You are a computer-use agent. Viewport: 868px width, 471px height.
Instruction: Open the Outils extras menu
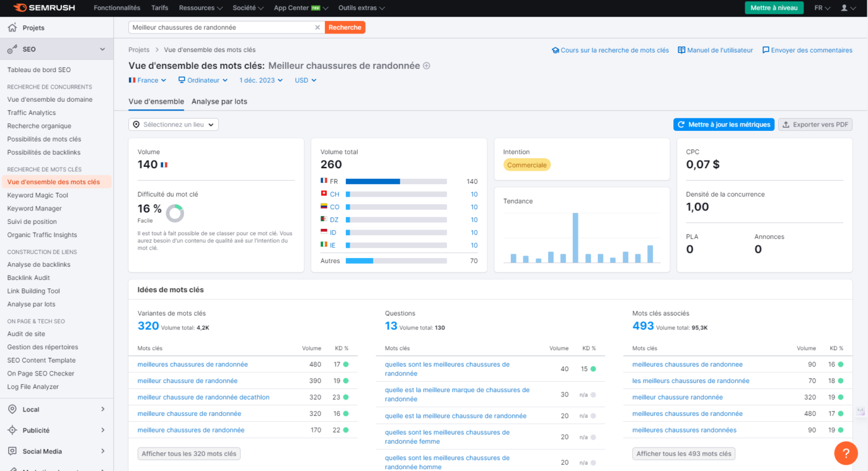click(x=361, y=8)
